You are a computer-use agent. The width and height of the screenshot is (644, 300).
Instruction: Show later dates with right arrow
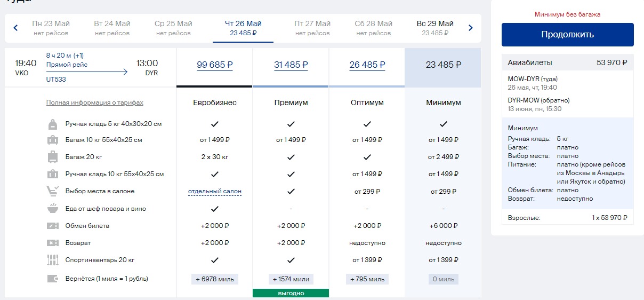[470, 28]
